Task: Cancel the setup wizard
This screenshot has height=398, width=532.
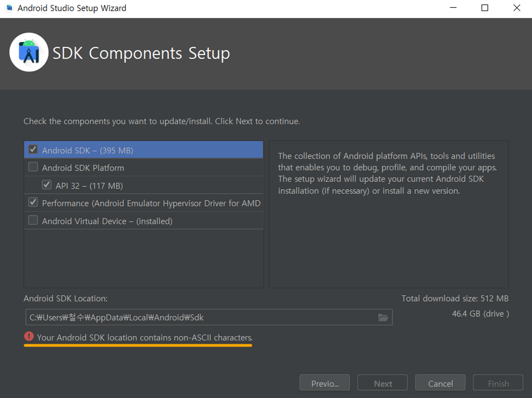Action: click(440, 383)
